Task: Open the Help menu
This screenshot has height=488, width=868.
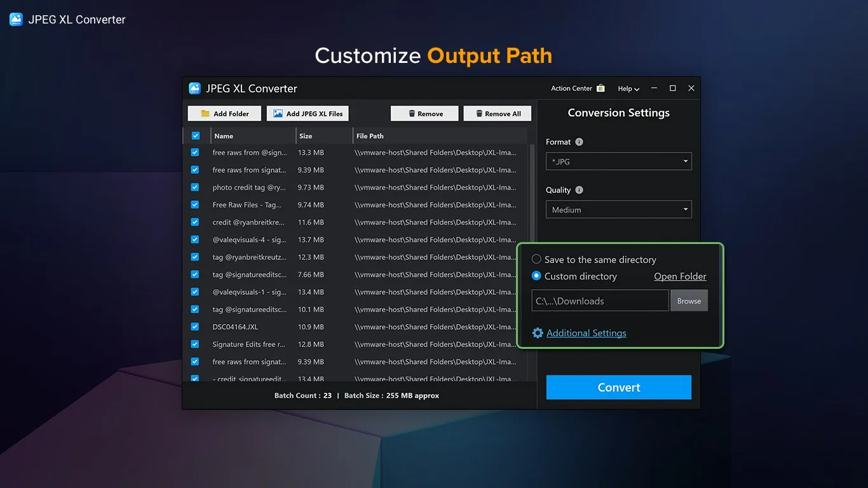Action: [628, 89]
